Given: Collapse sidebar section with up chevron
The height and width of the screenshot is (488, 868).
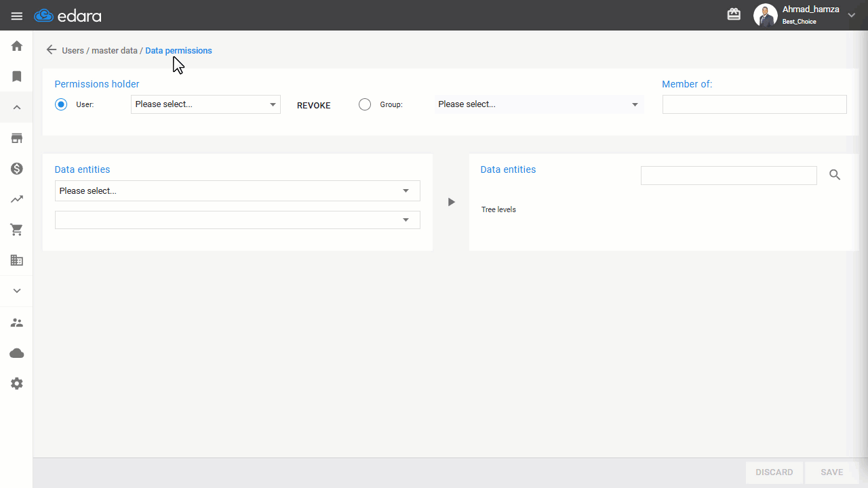Looking at the screenshot, I should coord(17,107).
